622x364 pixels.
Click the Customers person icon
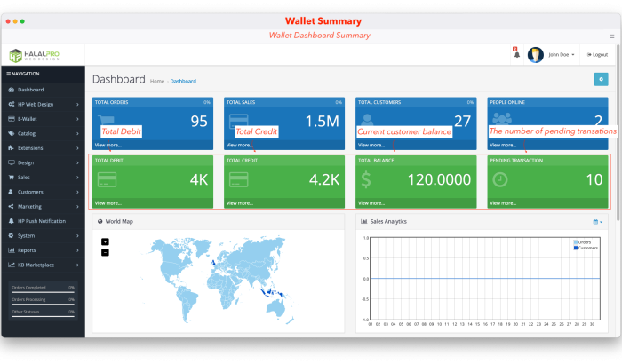[11, 192]
